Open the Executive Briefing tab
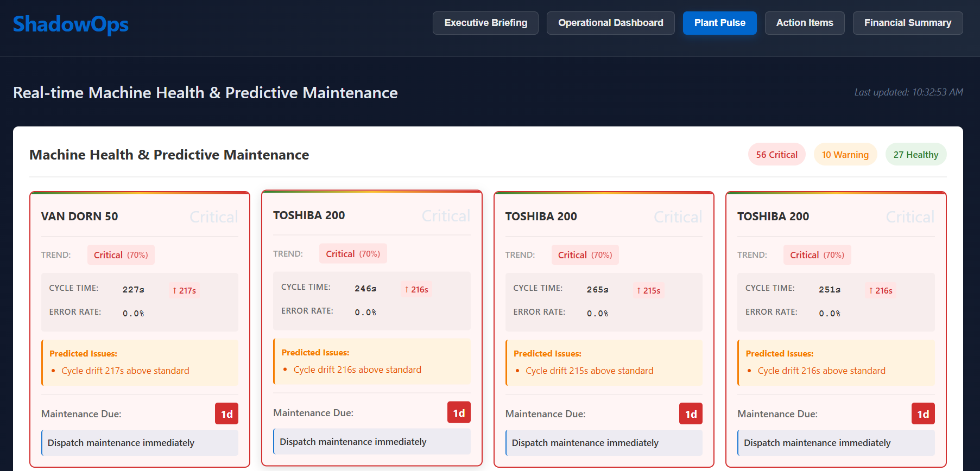Viewport: 980px width, 471px height. (485, 23)
